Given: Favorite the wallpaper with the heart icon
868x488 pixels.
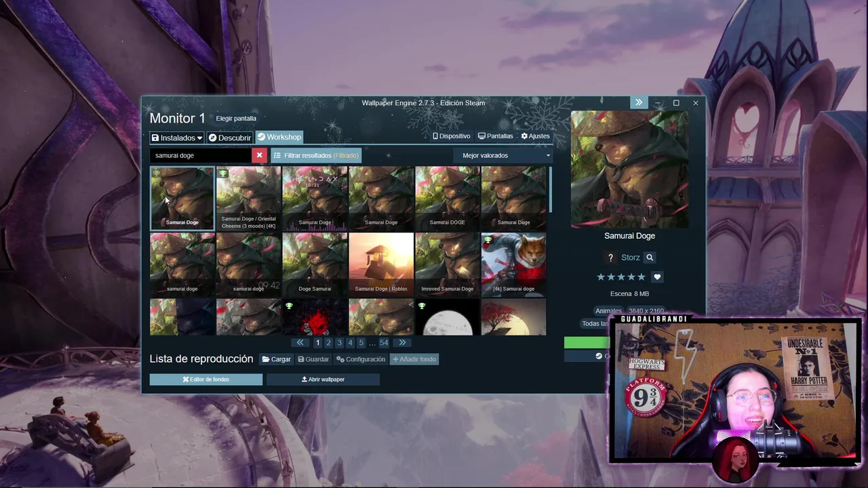Looking at the screenshot, I should pos(657,277).
